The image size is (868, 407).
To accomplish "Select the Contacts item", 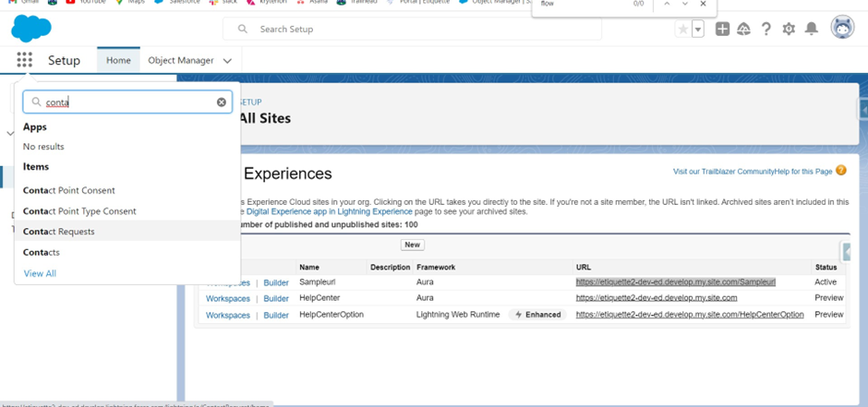I will pos(127,252).
